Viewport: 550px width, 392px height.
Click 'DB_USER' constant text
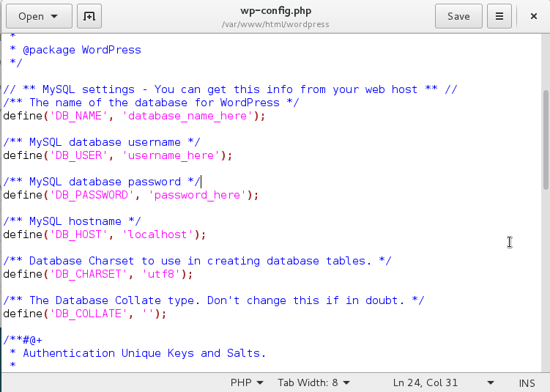[x=78, y=155]
